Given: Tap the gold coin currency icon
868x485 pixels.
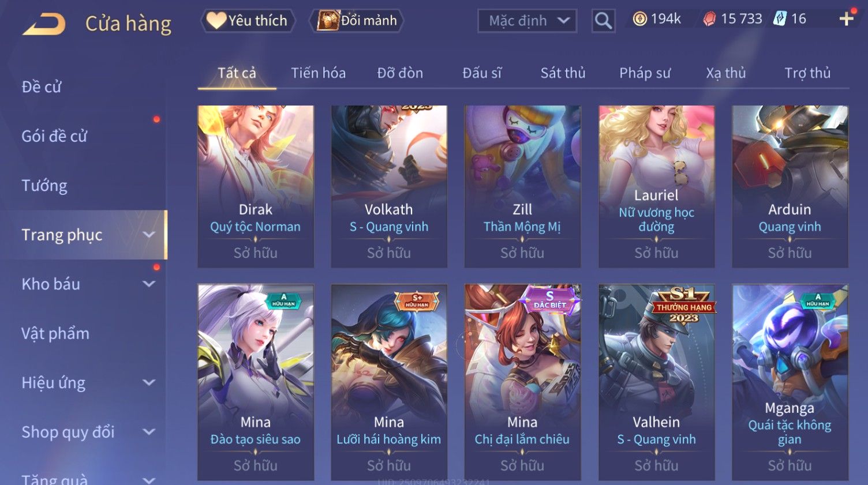Looking at the screenshot, I should coord(639,19).
